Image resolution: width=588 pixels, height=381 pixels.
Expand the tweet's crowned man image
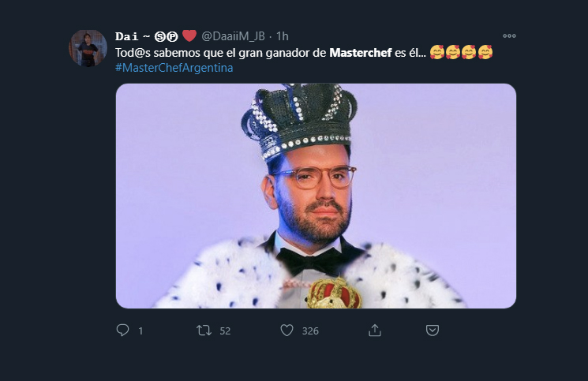click(316, 196)
